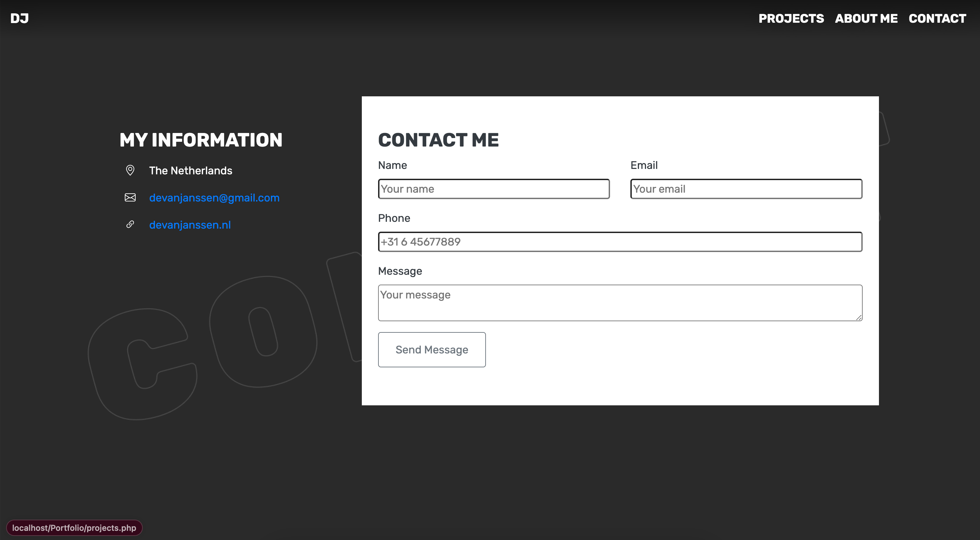Click the Phone field label

(x=394, y=218)
